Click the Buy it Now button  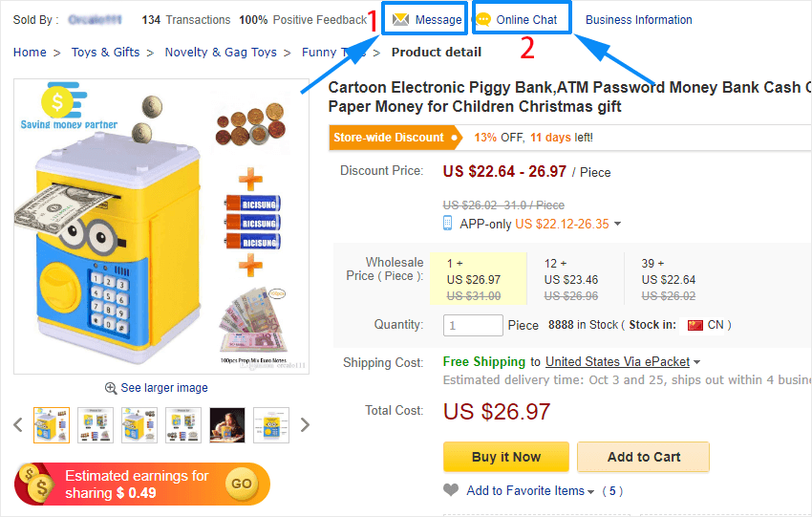[505, 457]
